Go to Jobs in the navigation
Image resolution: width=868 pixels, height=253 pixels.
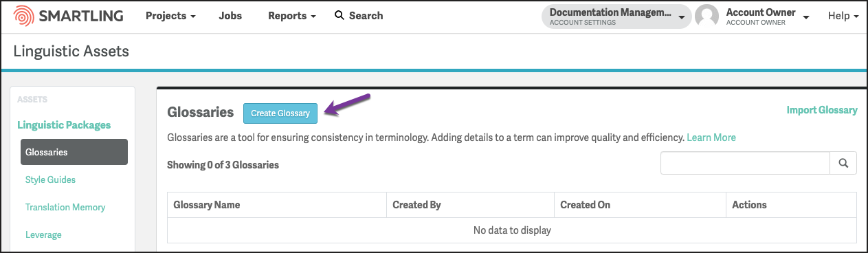tap(230, 16)
